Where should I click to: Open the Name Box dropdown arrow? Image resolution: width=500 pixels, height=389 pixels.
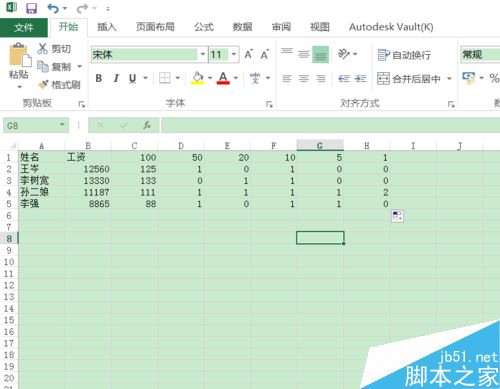point(62,125)
